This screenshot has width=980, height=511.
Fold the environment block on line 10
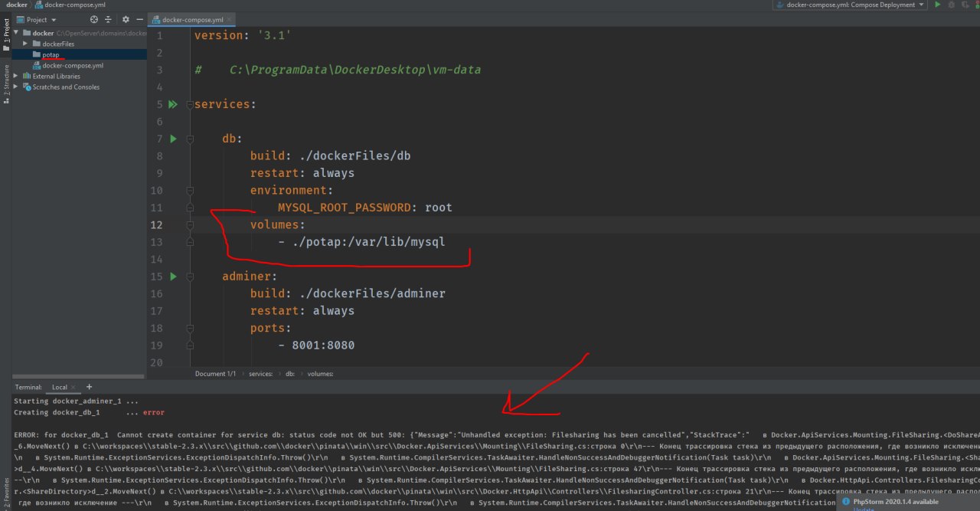click(190, 191)
